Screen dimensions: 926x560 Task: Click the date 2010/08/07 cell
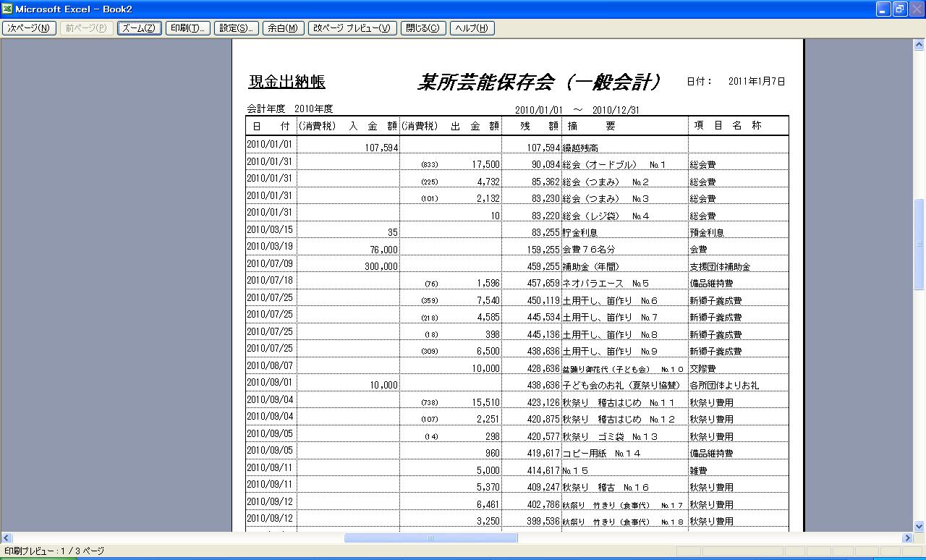click(270, 365)
